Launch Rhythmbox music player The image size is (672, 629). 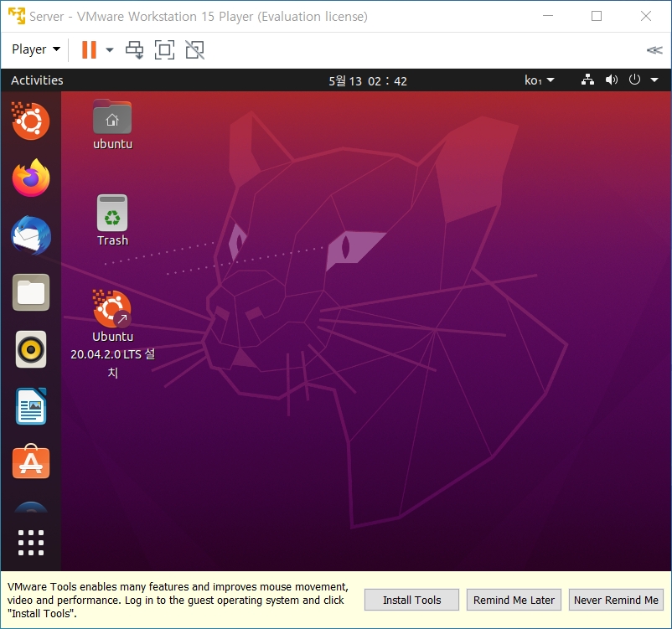(31, 349)
